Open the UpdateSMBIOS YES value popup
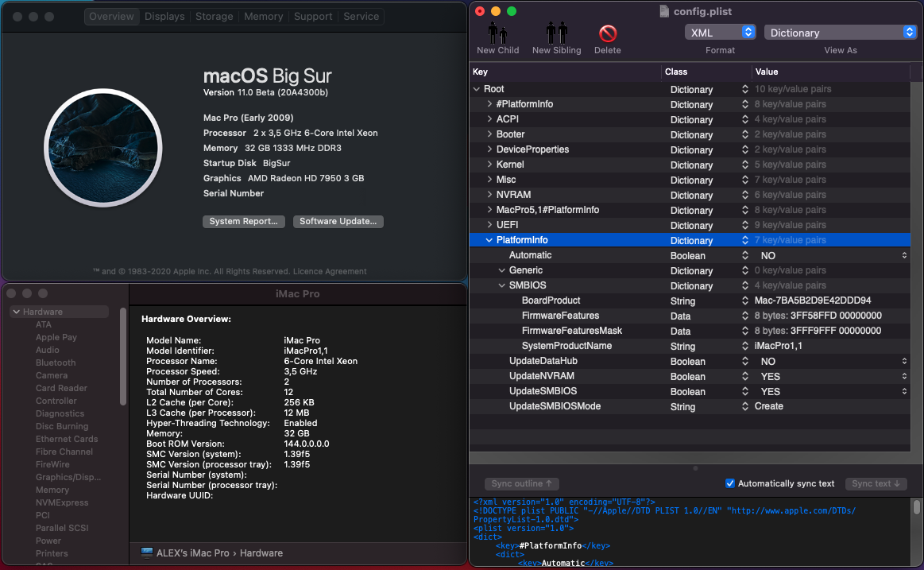924x570 pixels. click(x=904, y=391)
